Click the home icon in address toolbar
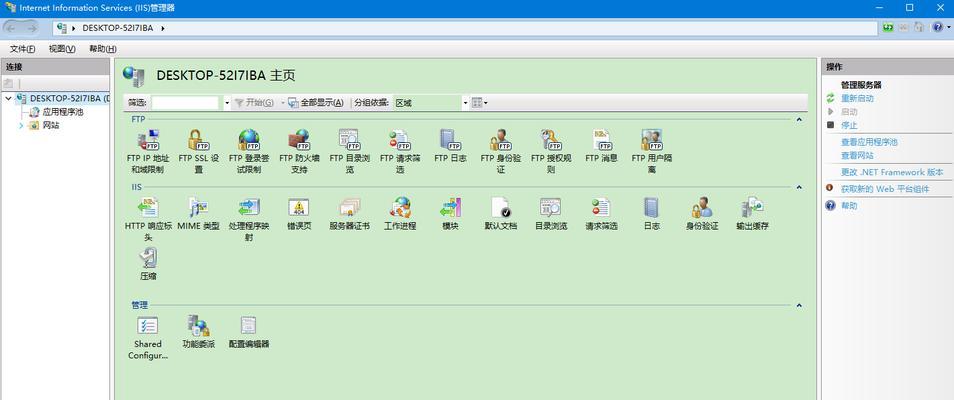954x400 pixels. click(x=919, y=27)
